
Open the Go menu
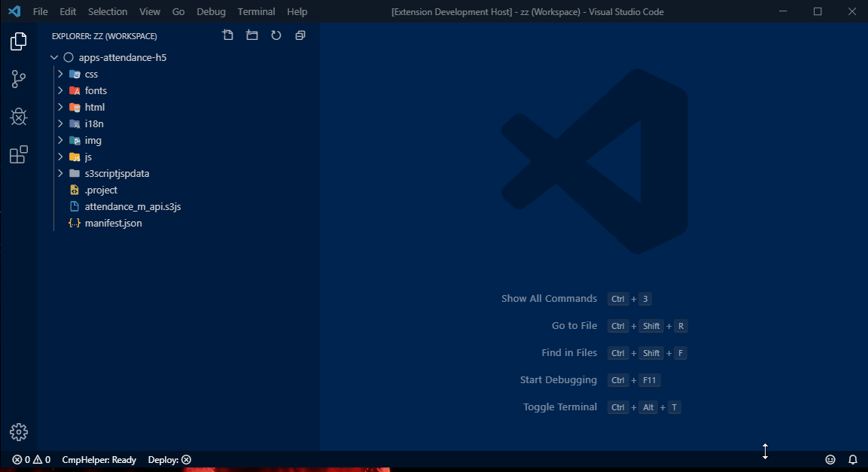point(178,11)
